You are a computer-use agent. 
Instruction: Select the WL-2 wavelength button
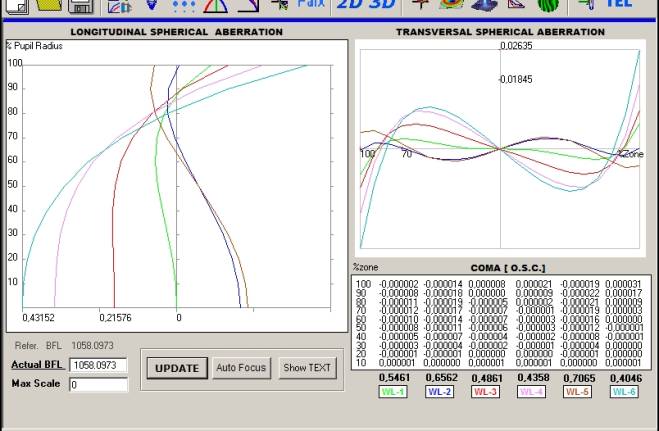[x=440, y=392]
